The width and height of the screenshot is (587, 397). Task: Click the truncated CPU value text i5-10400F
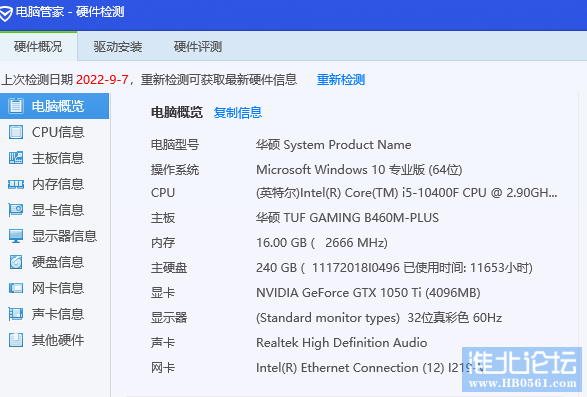click(x=430, y=193)
